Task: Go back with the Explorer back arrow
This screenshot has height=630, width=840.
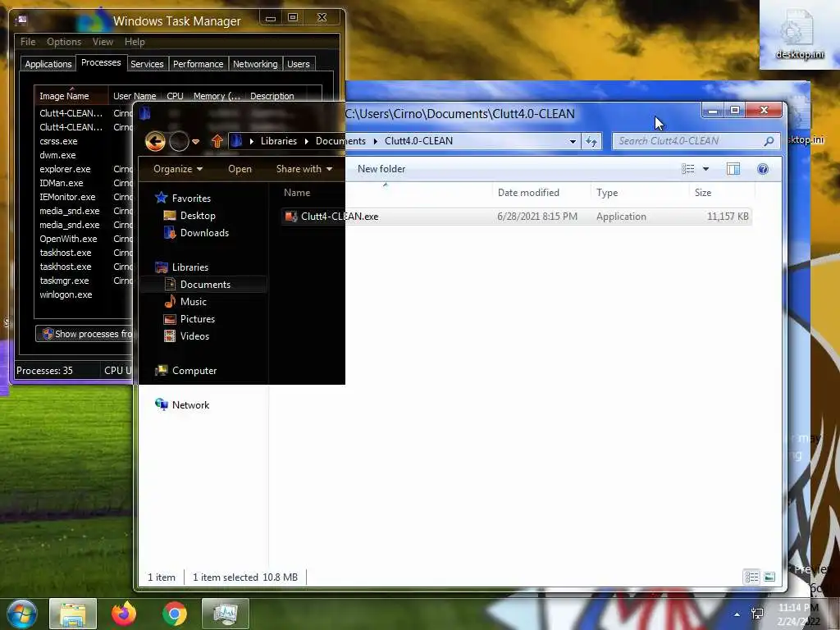Action: point(155,141)
